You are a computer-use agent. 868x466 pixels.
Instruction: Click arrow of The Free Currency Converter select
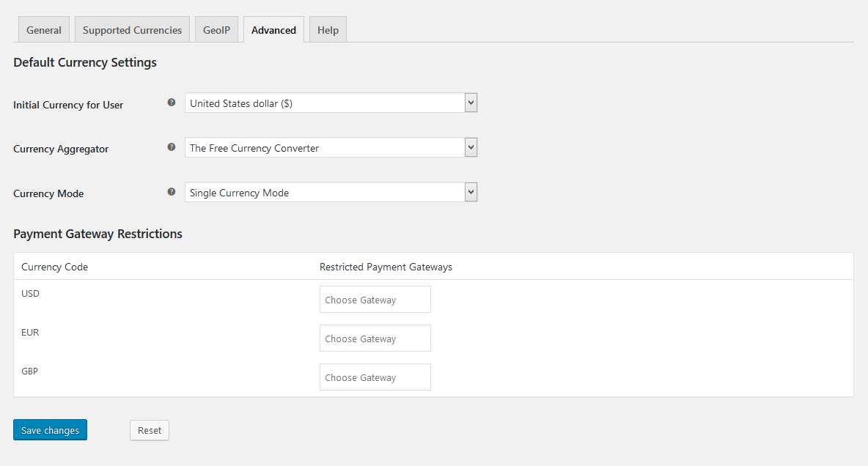tap(471, 148)
